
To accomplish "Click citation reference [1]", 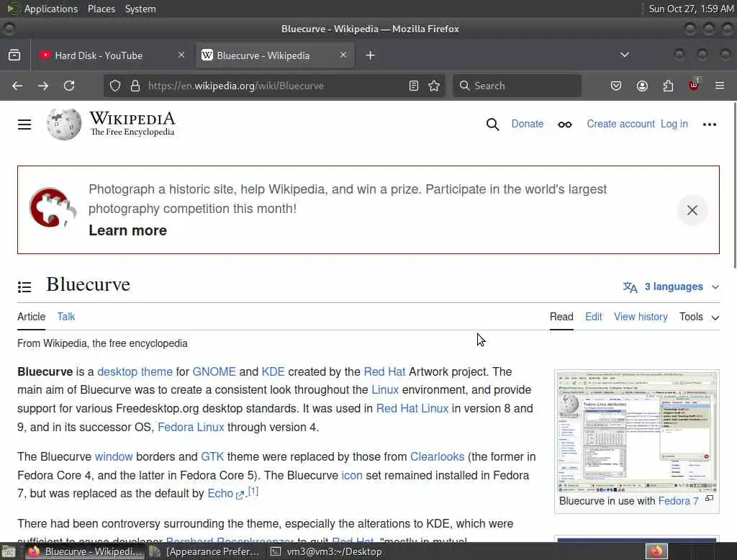I will point(253,492).
